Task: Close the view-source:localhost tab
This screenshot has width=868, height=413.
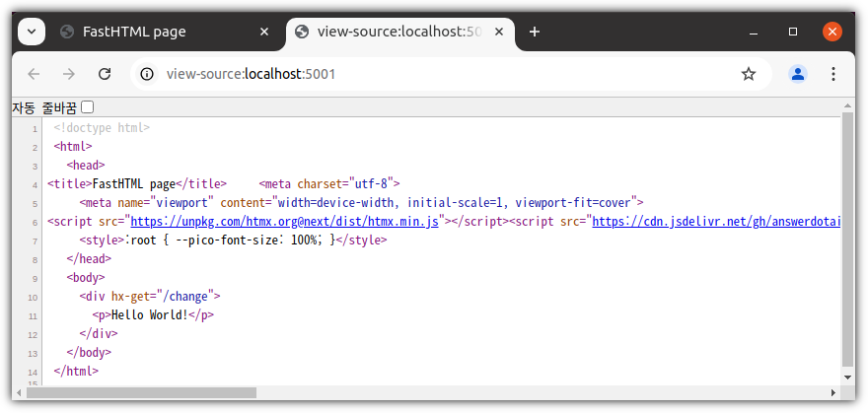Action: coord(499,33)
